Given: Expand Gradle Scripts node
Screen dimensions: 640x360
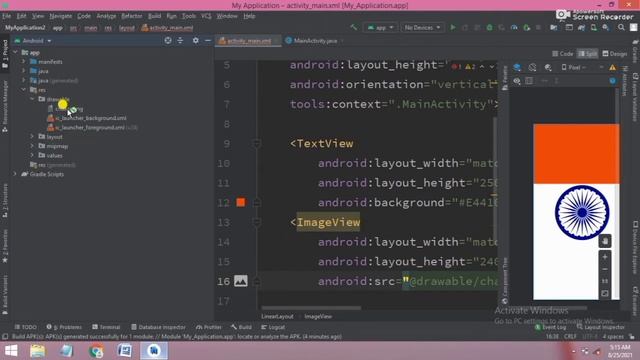Looking at the screenshot, I should pos(16,174).
